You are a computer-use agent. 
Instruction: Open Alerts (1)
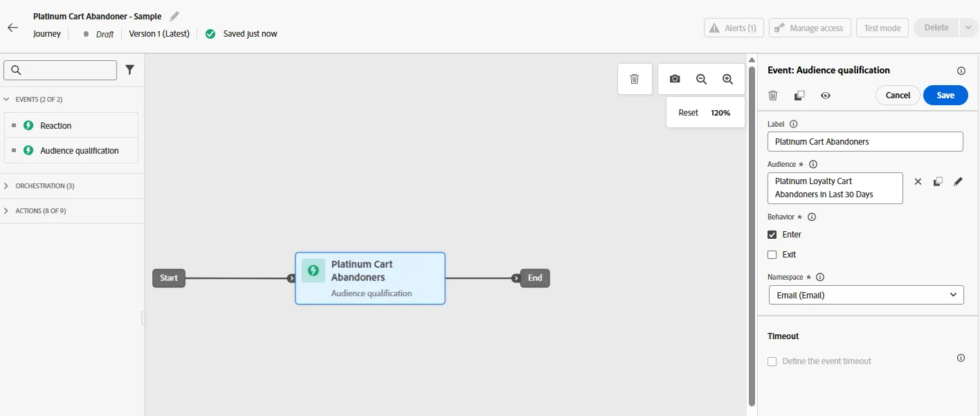pos(734,28)
